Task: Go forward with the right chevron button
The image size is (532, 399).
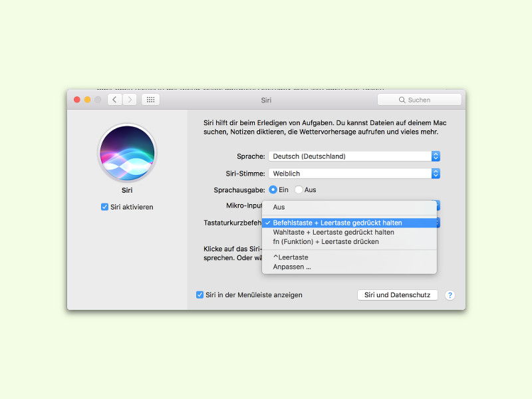Action: (x=130, y=100)
